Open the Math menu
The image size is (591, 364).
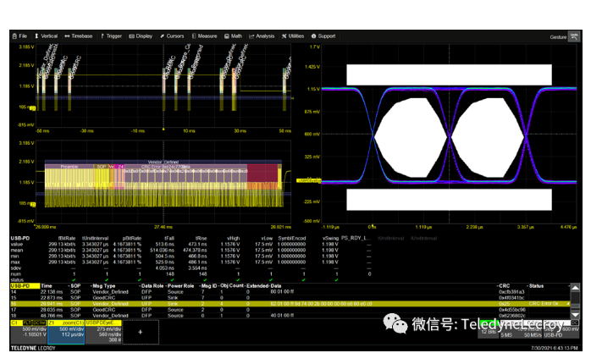(235, 36)
